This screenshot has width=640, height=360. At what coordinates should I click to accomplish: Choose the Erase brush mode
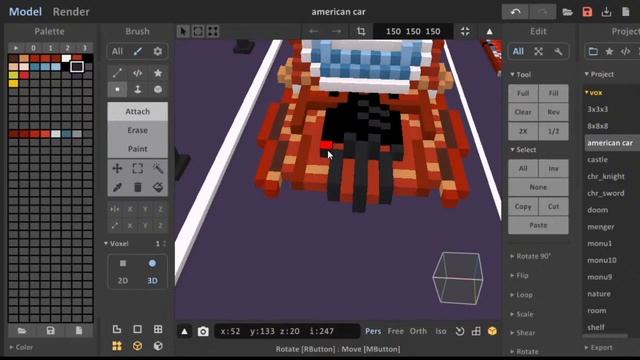[138, 130]
